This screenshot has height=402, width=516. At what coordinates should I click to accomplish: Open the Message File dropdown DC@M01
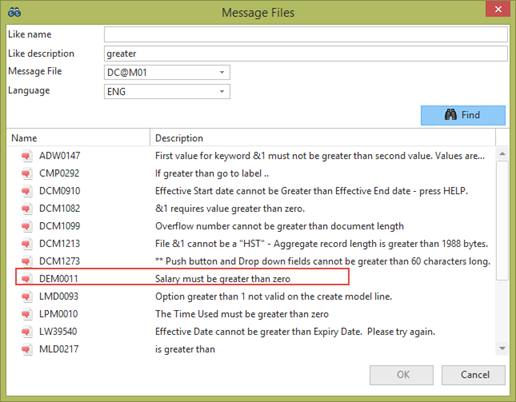coord(167,72)
